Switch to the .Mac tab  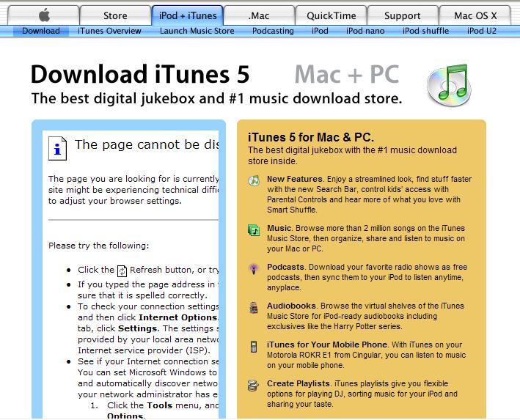[x=259, y=15]
